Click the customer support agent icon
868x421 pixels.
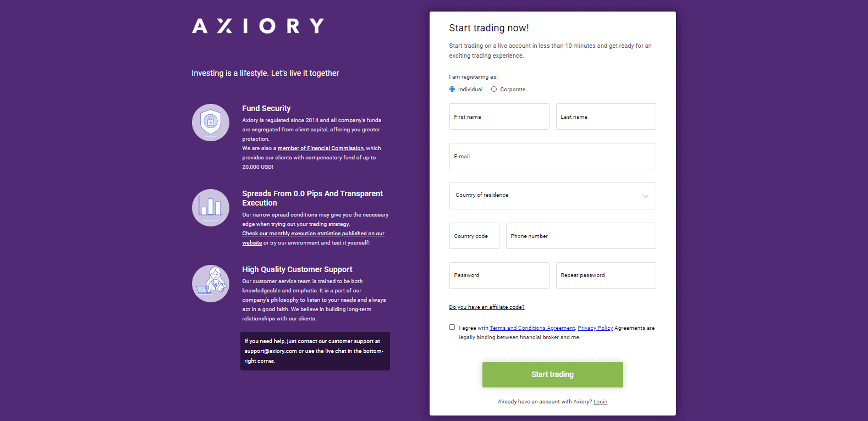[211, 283]
